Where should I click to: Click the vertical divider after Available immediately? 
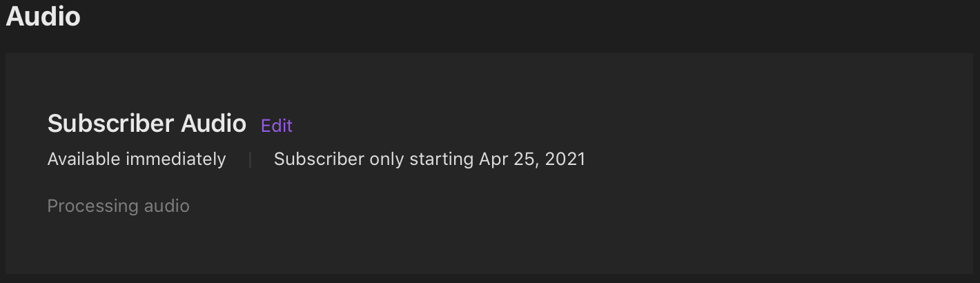click(x=250, y=159)
